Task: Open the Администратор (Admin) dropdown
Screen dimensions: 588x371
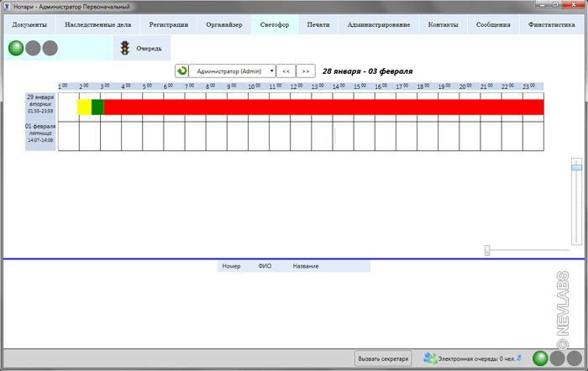Action: coord(233,71)
